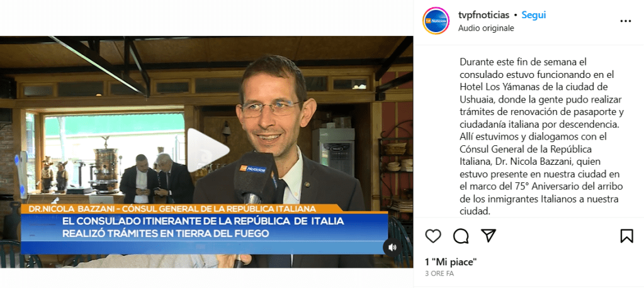
Task: View who liked via 1 "Mi piace"
Action: [x=451, y=262]
